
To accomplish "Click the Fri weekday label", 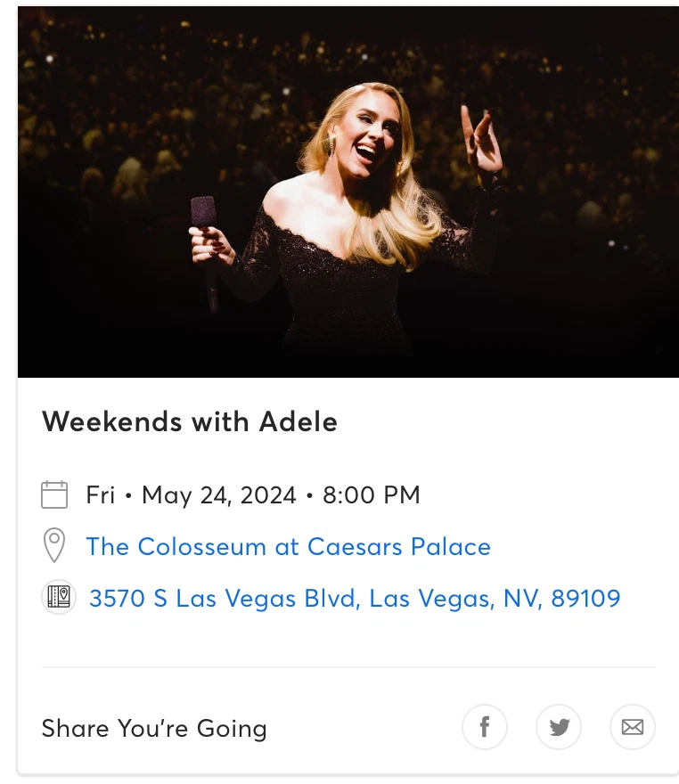I will click(101, 495).
